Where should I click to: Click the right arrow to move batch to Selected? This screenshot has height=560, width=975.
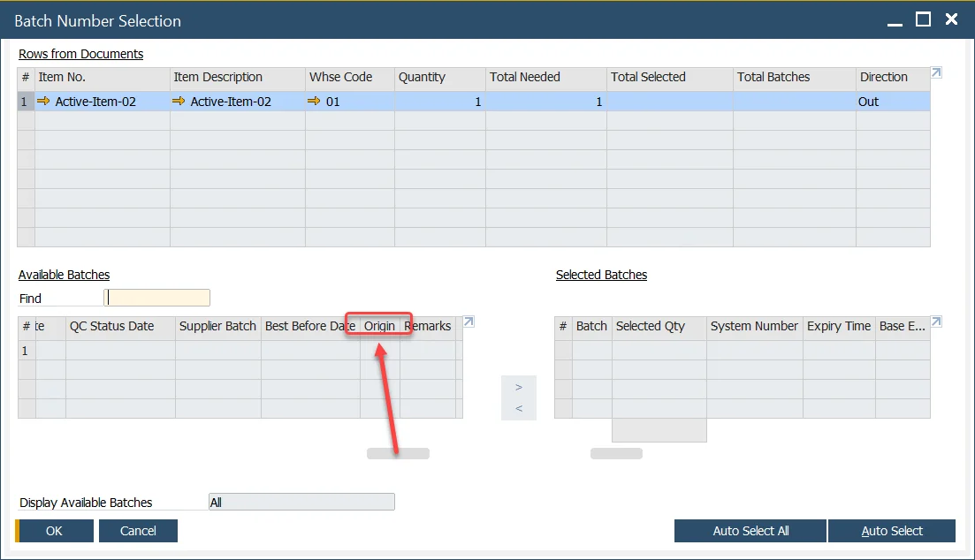(519, 385)
